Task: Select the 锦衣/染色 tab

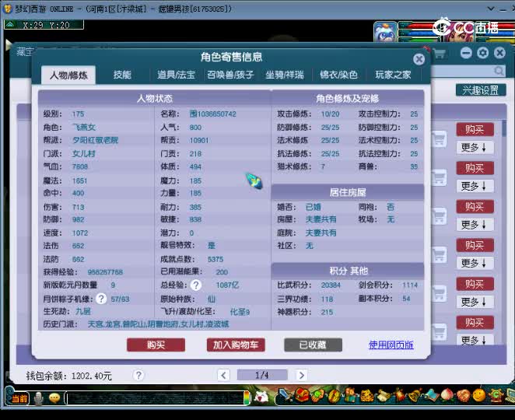Action: point(338,75)
